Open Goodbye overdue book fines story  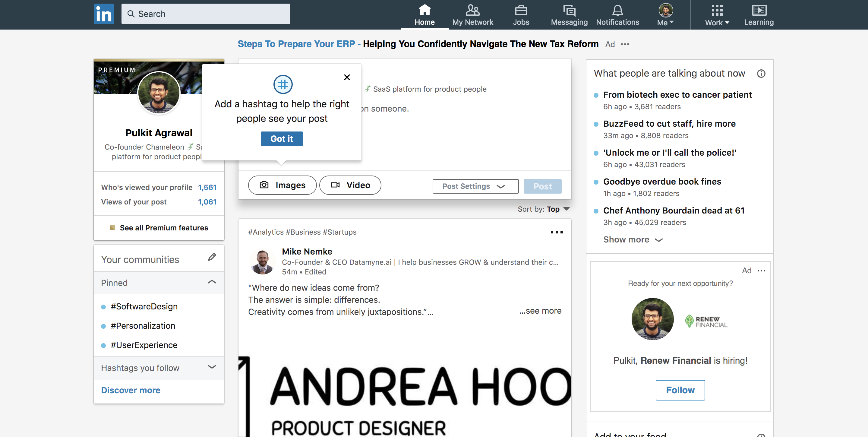point(662,182)
